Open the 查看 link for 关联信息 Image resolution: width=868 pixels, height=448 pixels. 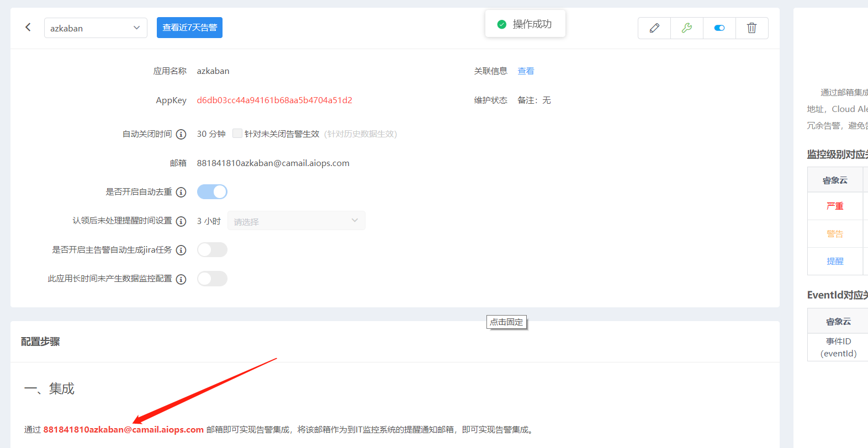pos(526,71)
